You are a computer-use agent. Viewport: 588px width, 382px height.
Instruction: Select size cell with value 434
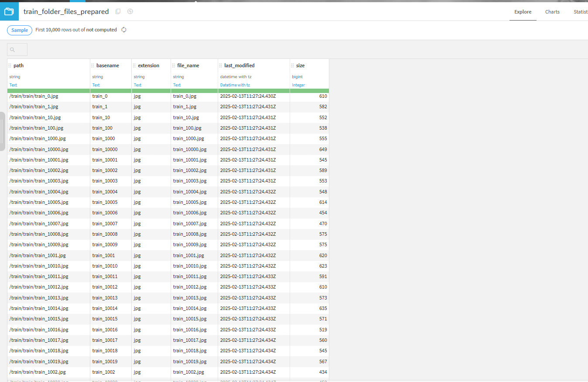click(x=309, y=372)
